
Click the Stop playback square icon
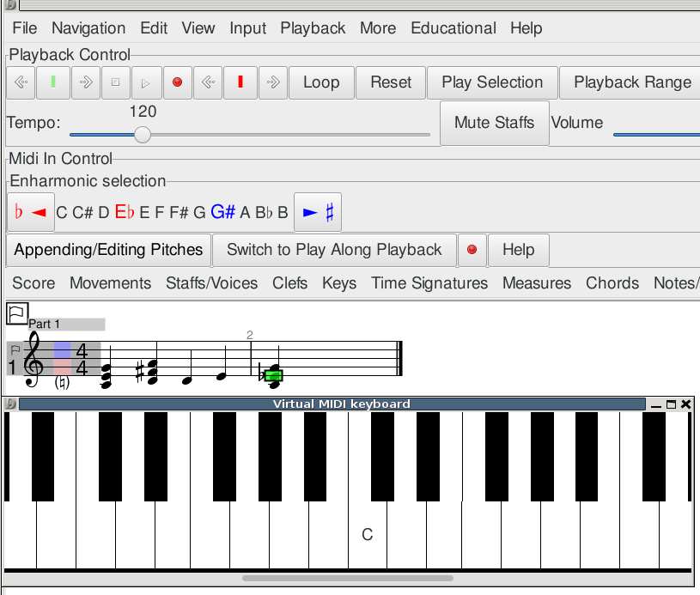pyautogui.click(x=115, y=82)
